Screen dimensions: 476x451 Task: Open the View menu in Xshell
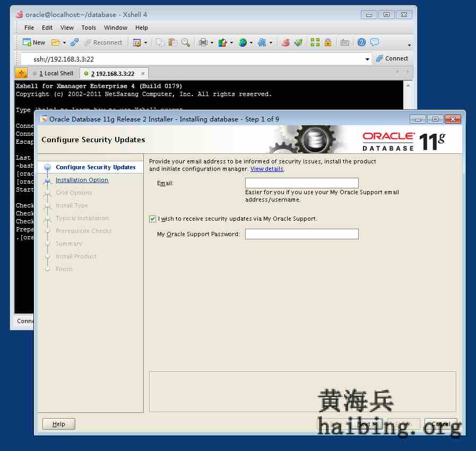coord(67,28)
